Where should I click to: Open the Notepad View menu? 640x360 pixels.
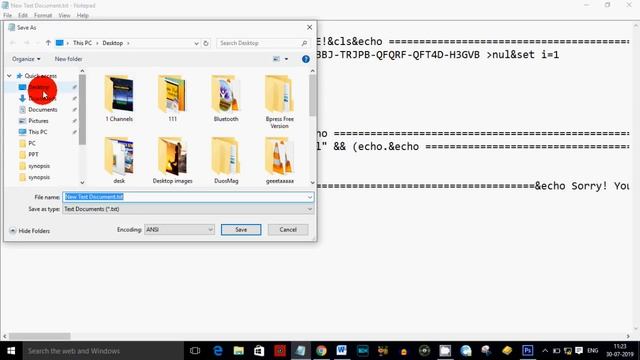tap(64, 16)
